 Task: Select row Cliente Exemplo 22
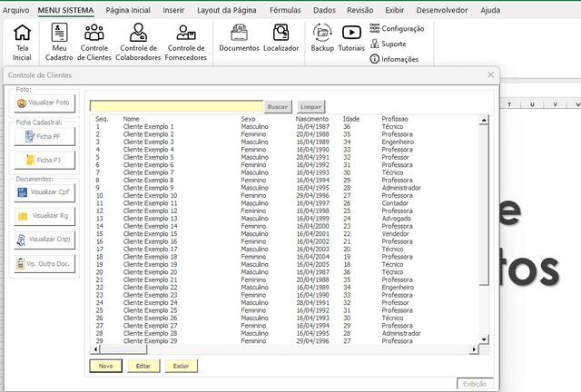[x=284, y=288]
